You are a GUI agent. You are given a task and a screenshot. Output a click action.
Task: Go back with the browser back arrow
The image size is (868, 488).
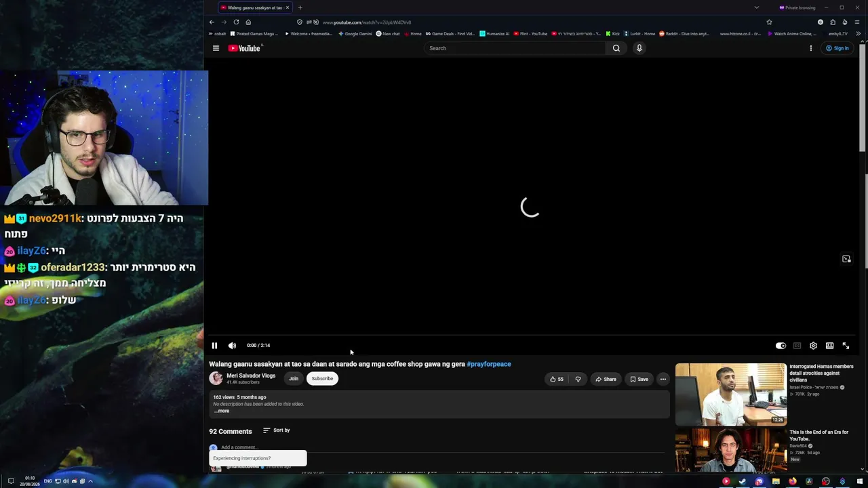point(212,22)
